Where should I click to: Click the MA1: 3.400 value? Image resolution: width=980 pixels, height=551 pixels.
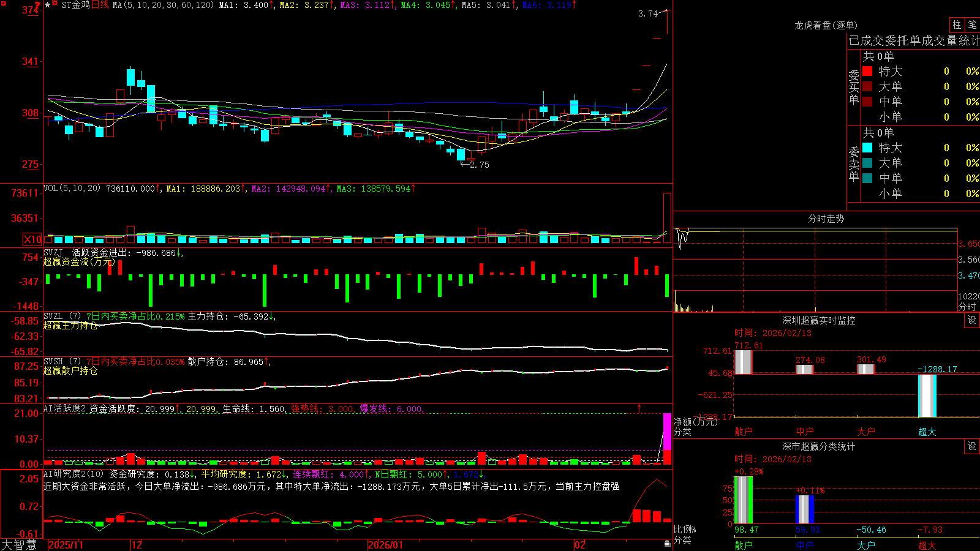(246, 5)
